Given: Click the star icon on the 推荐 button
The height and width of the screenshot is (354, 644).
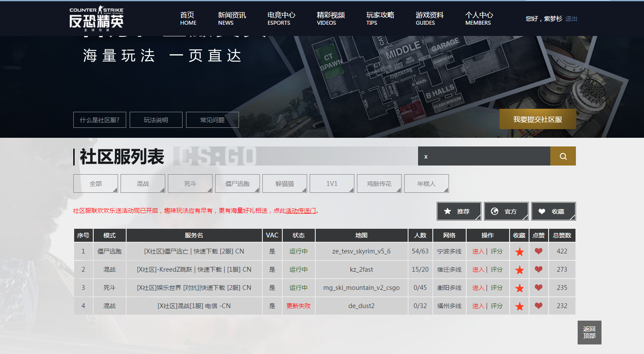Looking at the screenshot, I should [447, 211].
